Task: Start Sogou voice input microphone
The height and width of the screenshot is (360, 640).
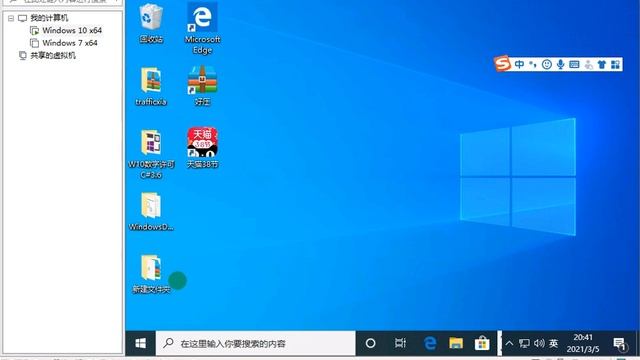Action: (560, 64)
